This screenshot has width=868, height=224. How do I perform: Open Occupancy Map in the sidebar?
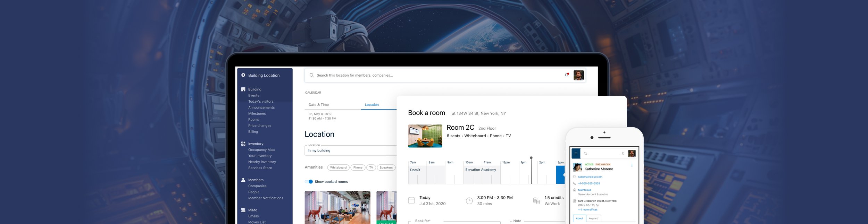[x=261, y=150]
